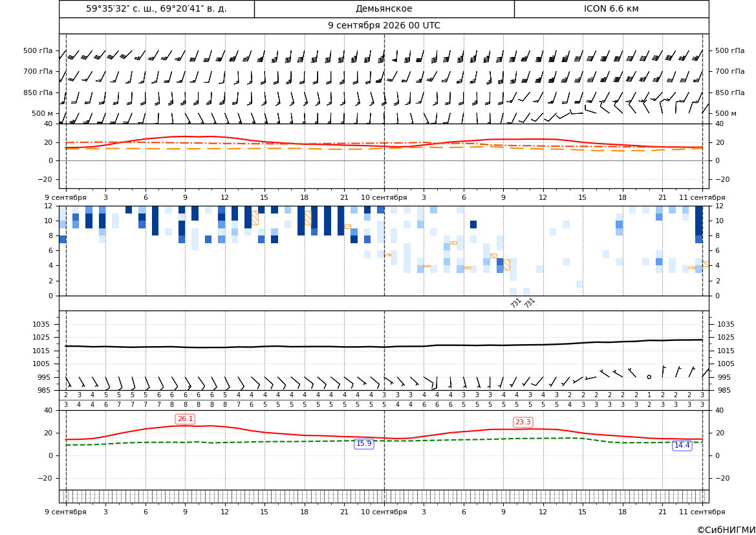Click the red 26.1 temperature maximum label
Image resolution: width=756 pixels, height=535 pixels.
(185, 419)
